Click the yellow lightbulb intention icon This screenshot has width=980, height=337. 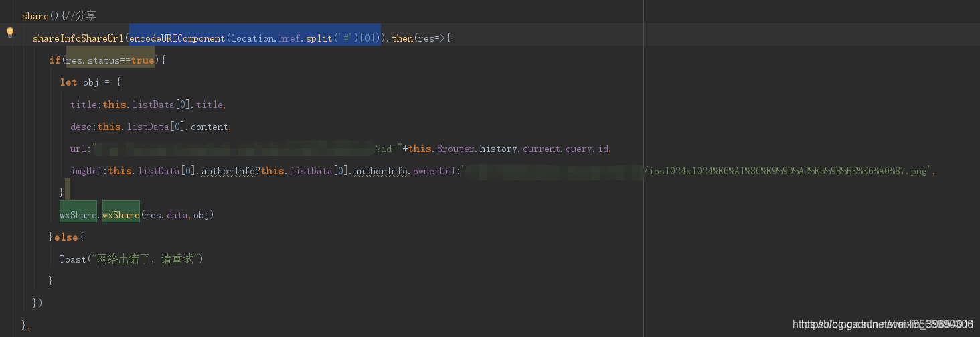10,32
